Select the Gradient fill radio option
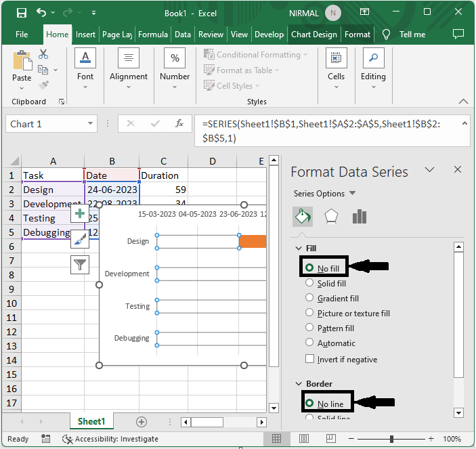Viewport: 476px width, 449px height. point(310,299)
